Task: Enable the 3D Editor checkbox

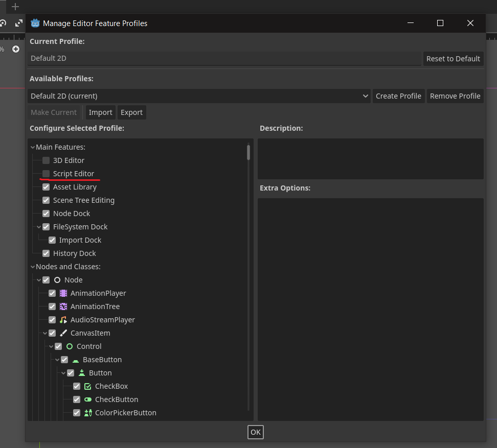Action: click(46, 160)
